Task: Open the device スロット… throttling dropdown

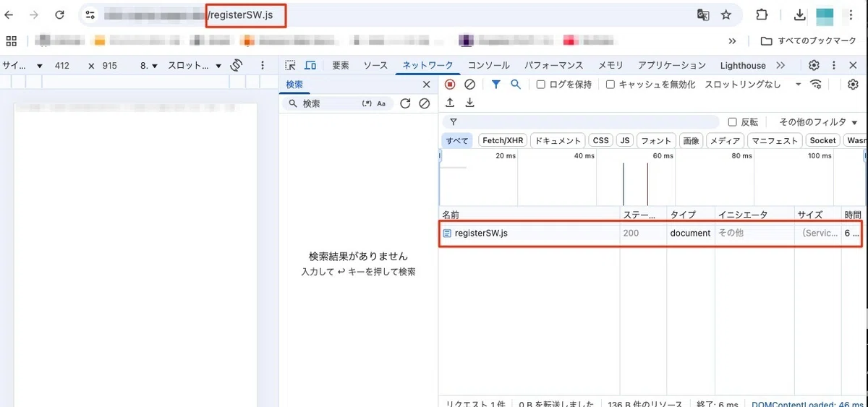Action: point(195,65)
